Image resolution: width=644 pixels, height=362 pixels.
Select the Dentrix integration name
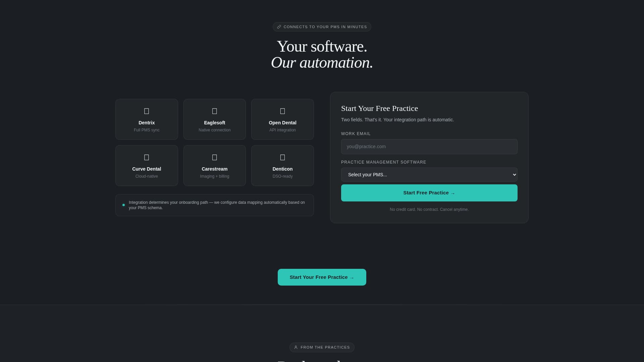[x=147, y=123]
